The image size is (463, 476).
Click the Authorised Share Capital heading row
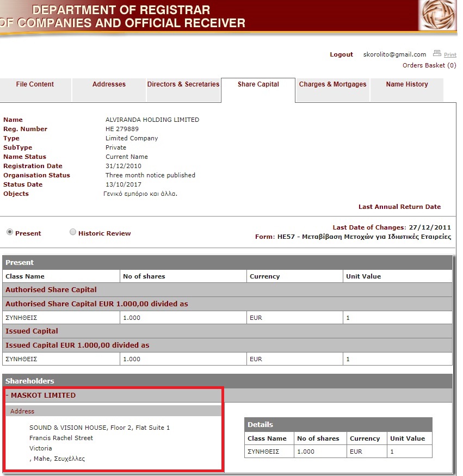pos(51,290)
